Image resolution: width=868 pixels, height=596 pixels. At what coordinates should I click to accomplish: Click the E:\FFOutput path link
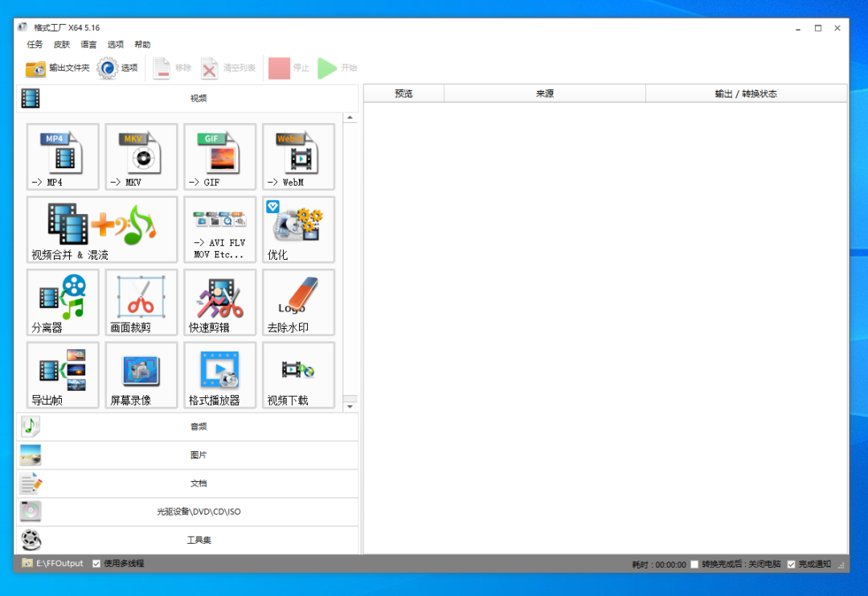tap(59, 563)
